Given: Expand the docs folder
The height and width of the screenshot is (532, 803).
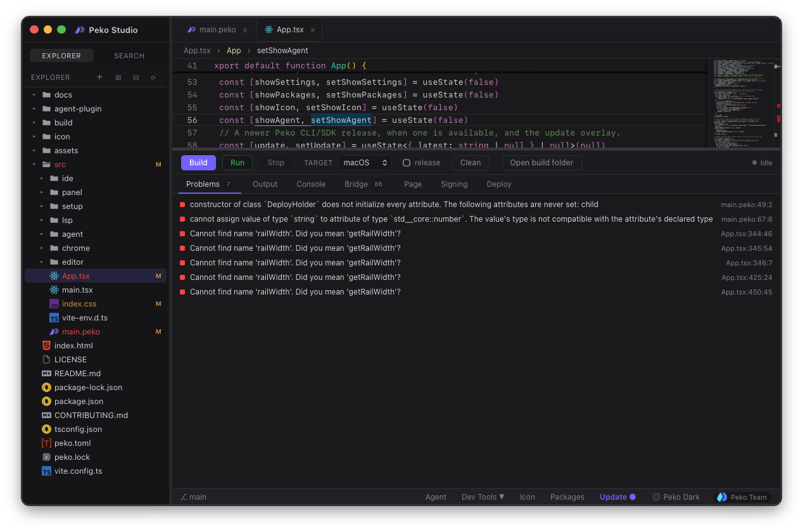Looking at the screenshot, I should 34,95.
